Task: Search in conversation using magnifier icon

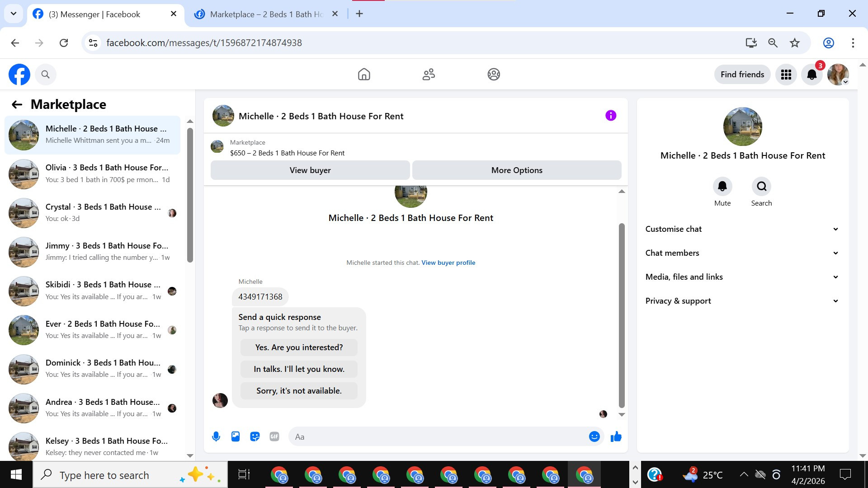Action: tap(761, 186)
